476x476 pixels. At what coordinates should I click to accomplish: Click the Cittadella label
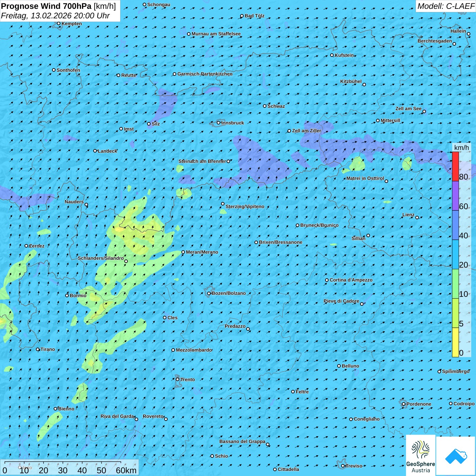pyautogui.click(x=288, y=469)
